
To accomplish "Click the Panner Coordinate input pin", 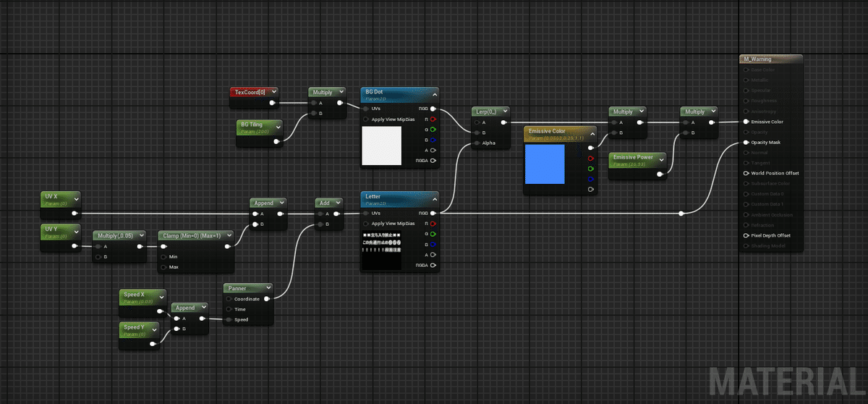I will click(x=229, y=299).
